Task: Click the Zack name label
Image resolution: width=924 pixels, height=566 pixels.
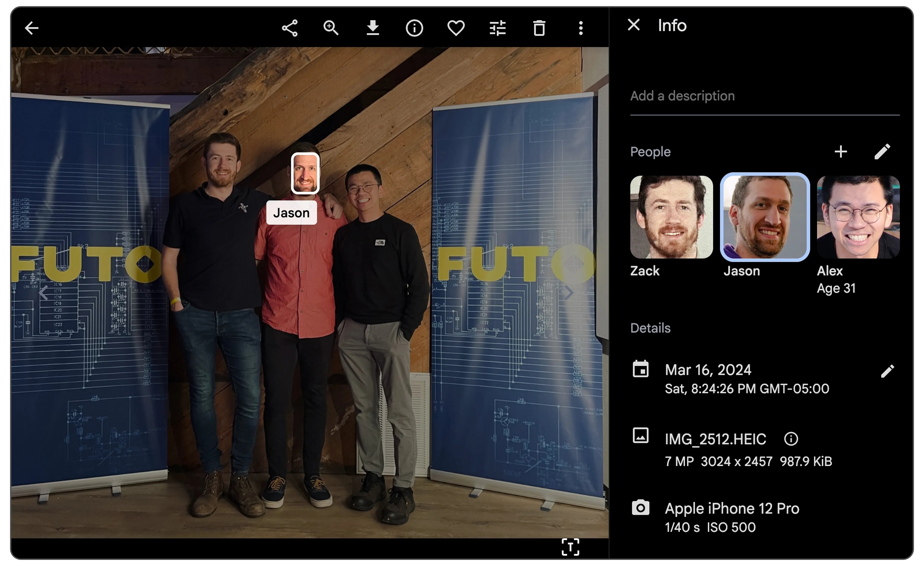Action: pos(645,271)
